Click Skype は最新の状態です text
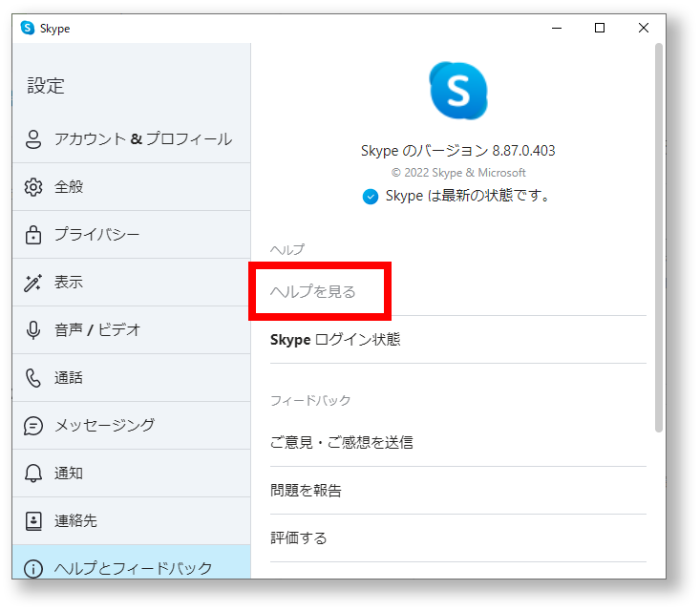The image size is (700, 611). coord(467,196)
